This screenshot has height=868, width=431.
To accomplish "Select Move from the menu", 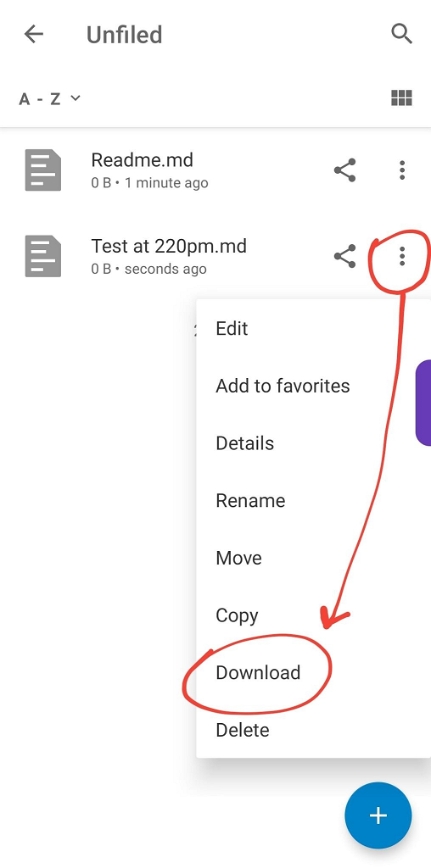I will point(314,558).
